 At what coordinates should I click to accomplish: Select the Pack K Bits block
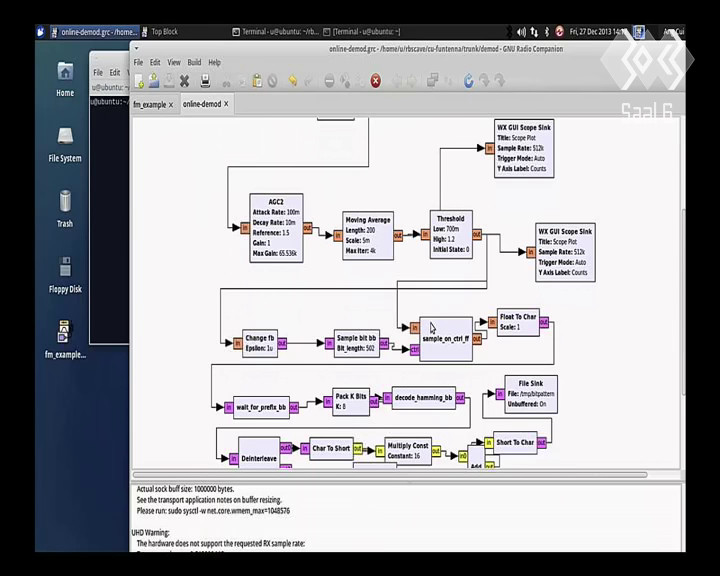tap(351, 401)
